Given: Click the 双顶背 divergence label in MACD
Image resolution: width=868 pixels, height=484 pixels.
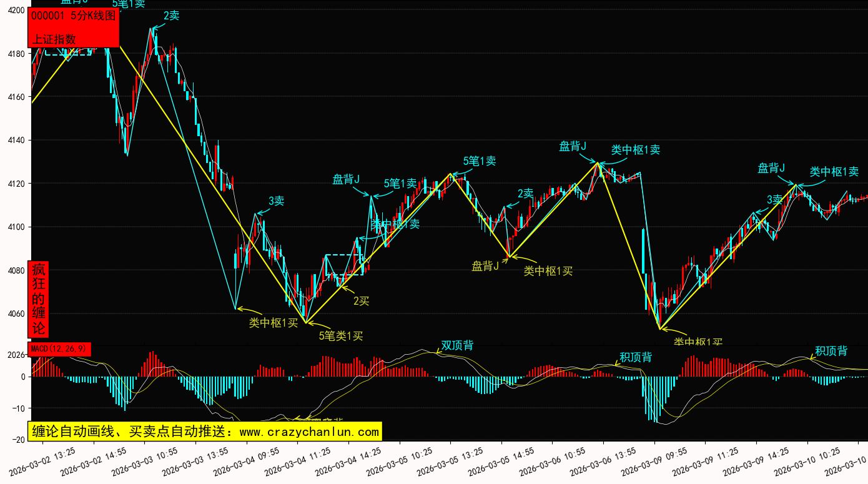Looking at the screenshot, I should (457, 345).
